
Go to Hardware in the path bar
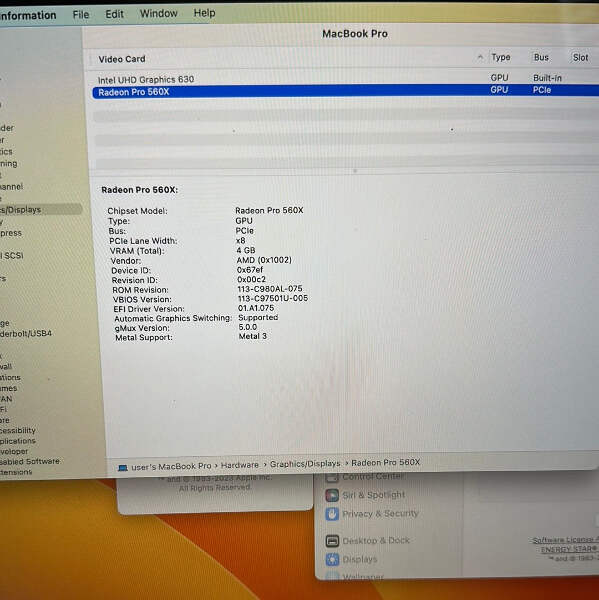click(240, 465)
